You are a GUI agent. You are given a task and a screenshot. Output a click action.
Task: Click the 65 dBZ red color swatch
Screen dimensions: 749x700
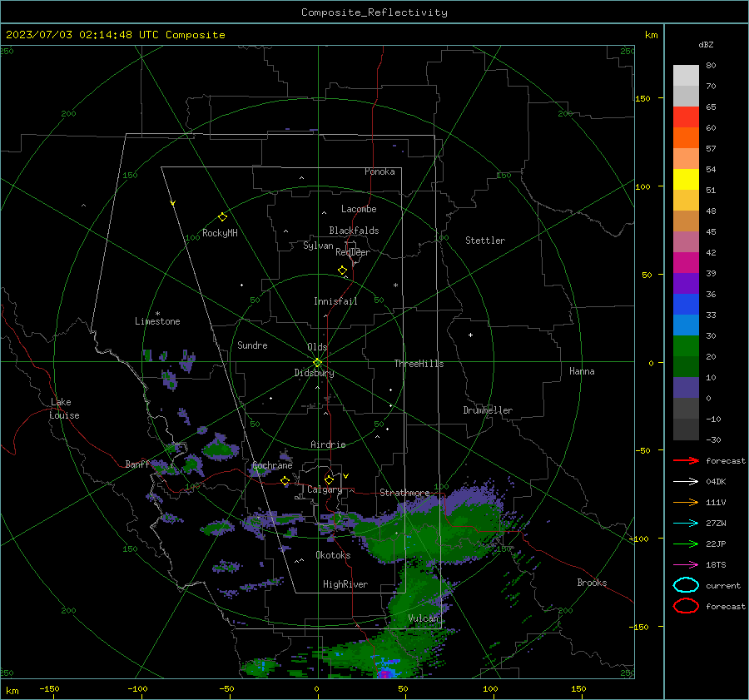(x=686, y=117)
